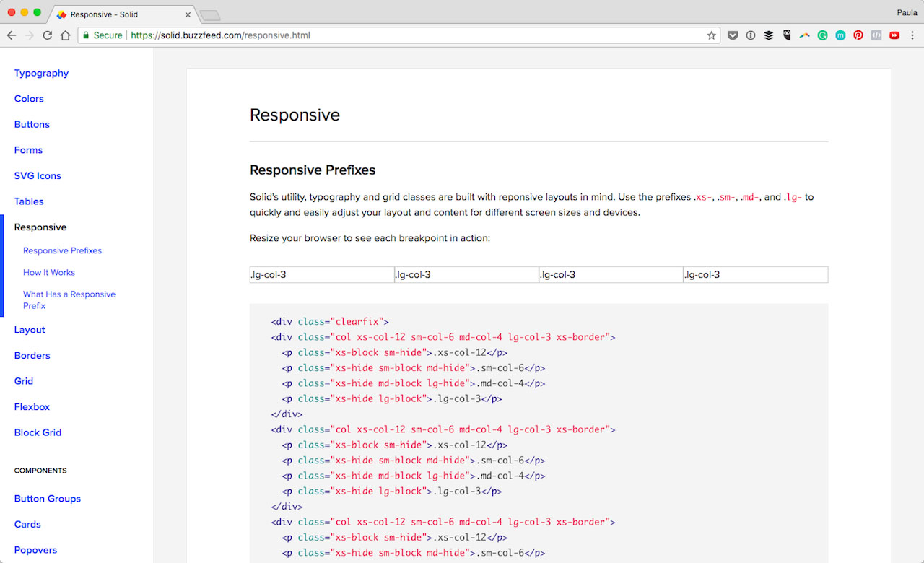This screenshot has width=924, height=563.
Task: Click the Hootsuite owl extension icon
Action: tap(787, 35)
